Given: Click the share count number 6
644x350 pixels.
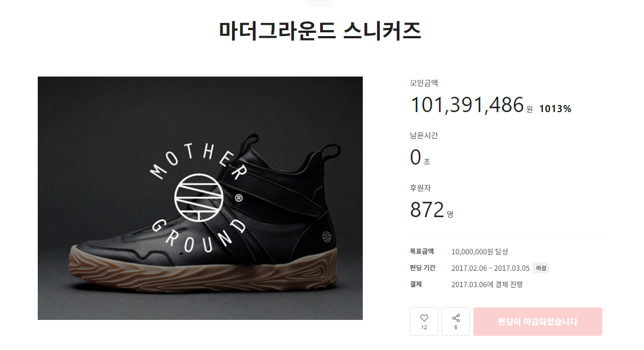Looking at the screenshot, I should [x=456, y=328].
